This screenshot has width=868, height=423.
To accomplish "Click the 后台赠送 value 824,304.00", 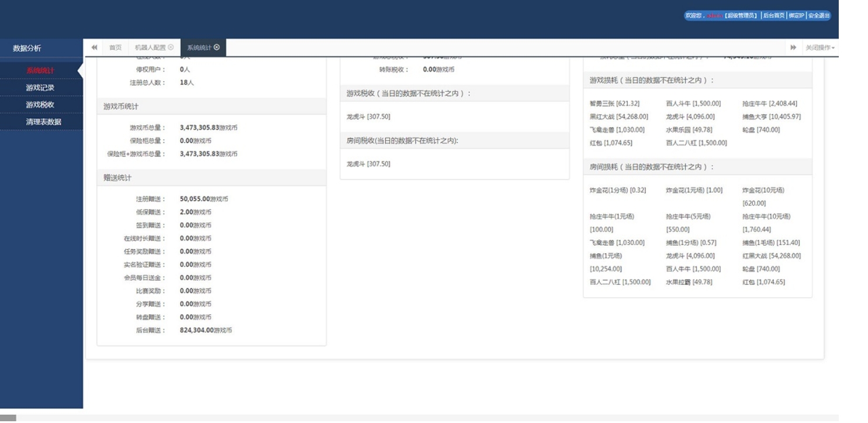I will (197, 330).
